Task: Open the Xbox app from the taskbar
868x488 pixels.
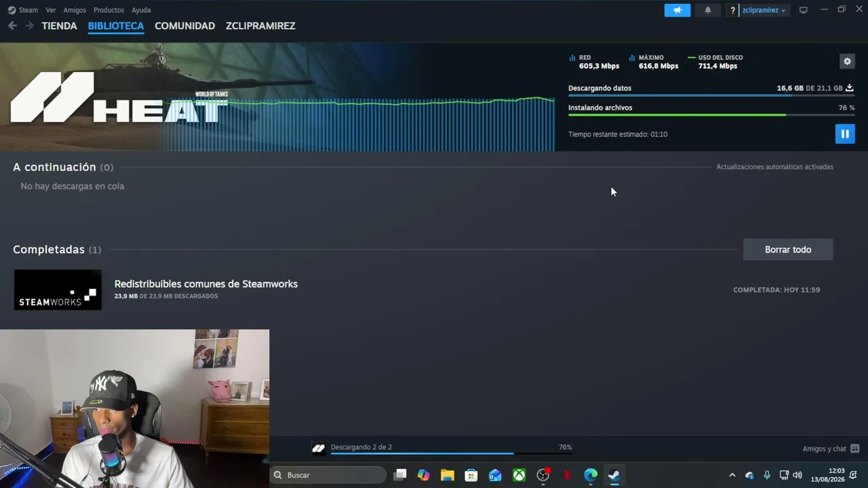Action: pos(519,475)
